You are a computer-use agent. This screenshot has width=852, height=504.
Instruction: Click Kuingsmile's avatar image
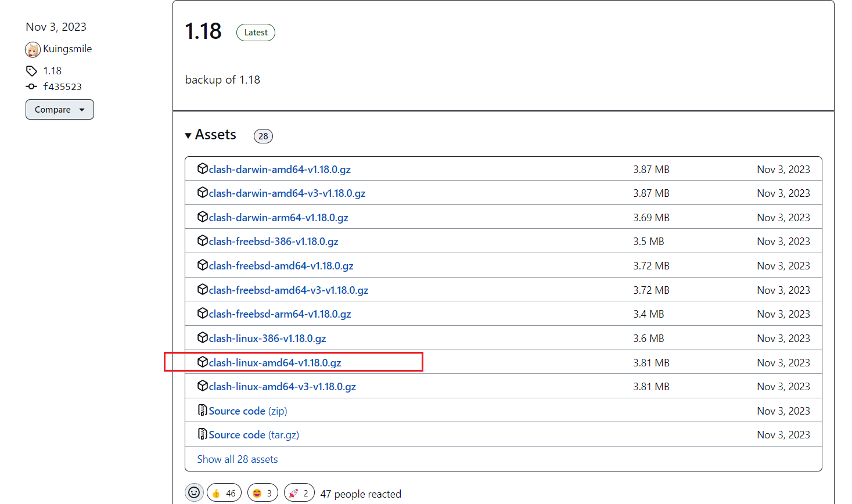point(33,49)
